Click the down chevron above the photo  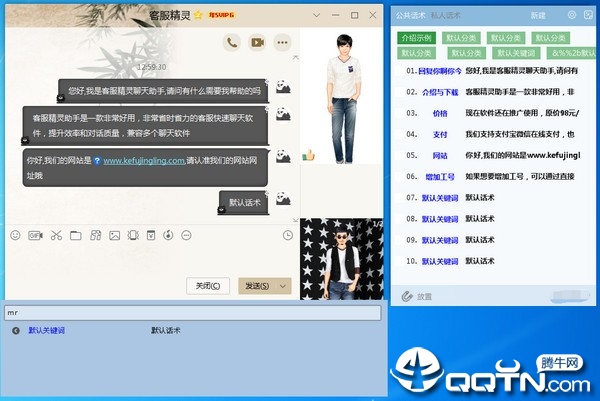point(295,220)
